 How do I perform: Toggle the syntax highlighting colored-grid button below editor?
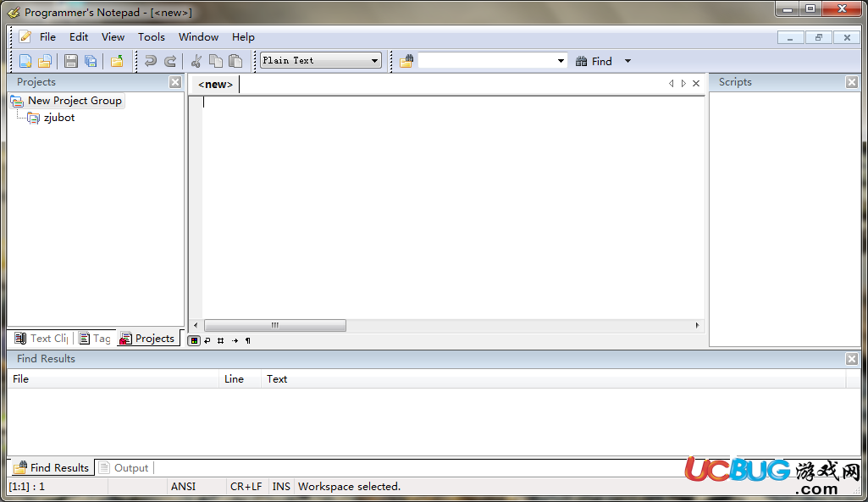[x=194, y=340]
